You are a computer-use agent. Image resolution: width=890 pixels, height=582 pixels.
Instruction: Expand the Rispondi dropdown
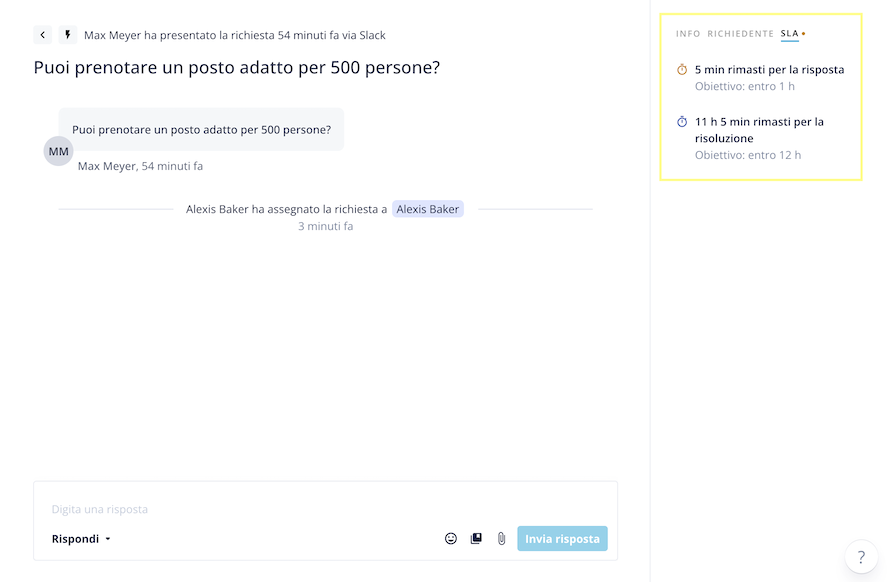81,539
